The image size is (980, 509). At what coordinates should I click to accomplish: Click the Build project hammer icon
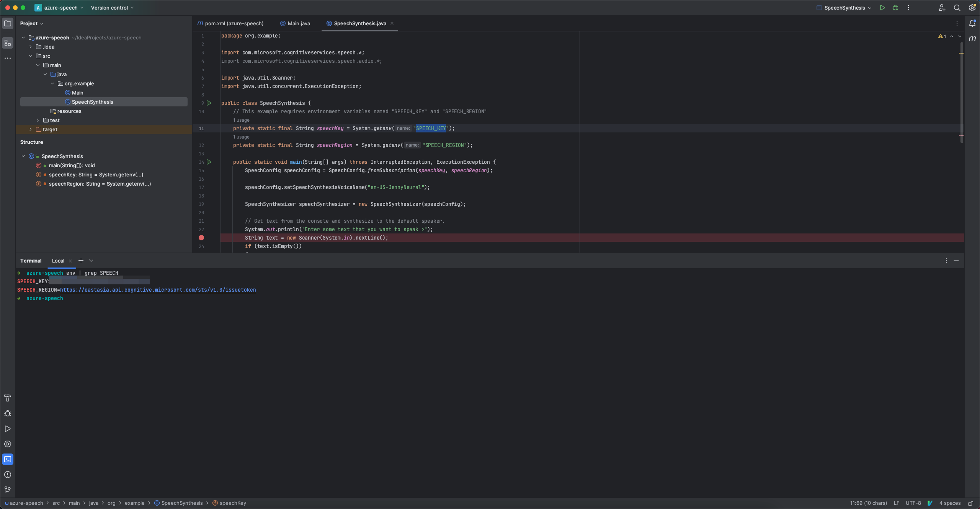tap(8, 398)
